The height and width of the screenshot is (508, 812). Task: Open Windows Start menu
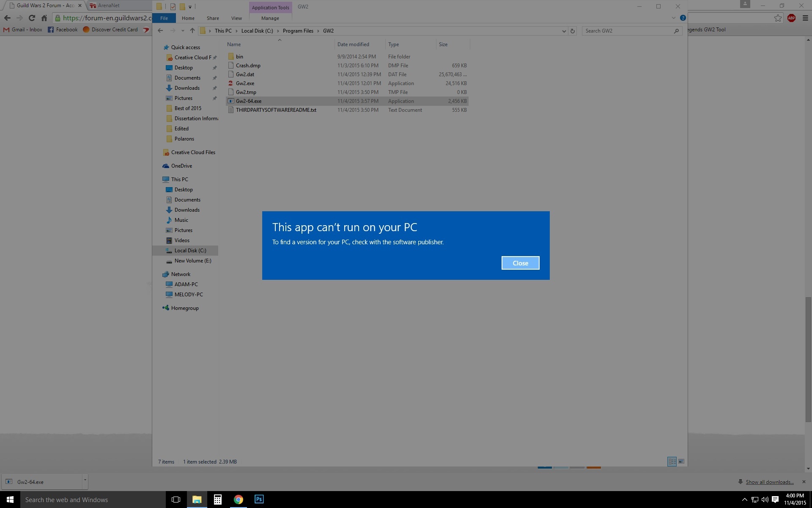coord(10,500)
